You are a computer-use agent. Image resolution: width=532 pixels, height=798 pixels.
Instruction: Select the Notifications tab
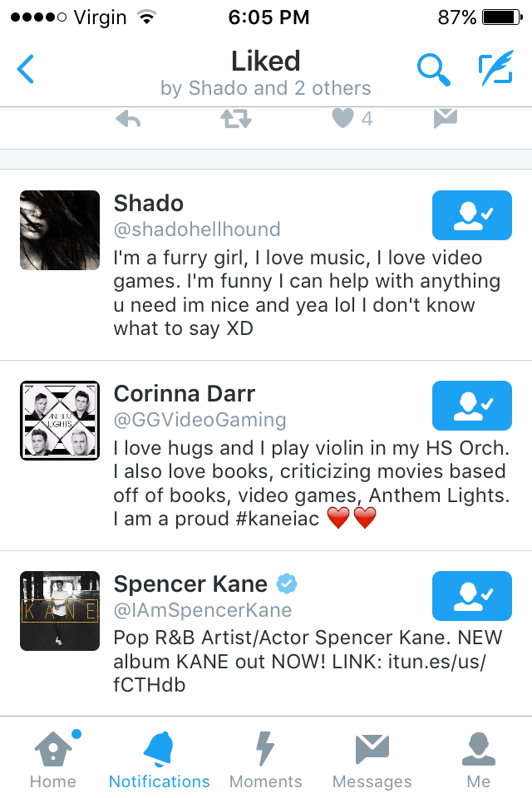coord(160,759)
